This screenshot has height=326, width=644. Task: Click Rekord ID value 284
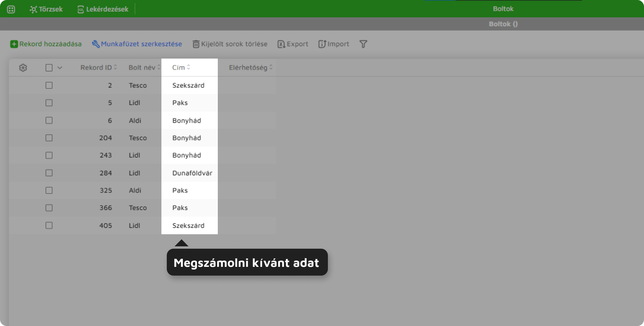(106, 173)
